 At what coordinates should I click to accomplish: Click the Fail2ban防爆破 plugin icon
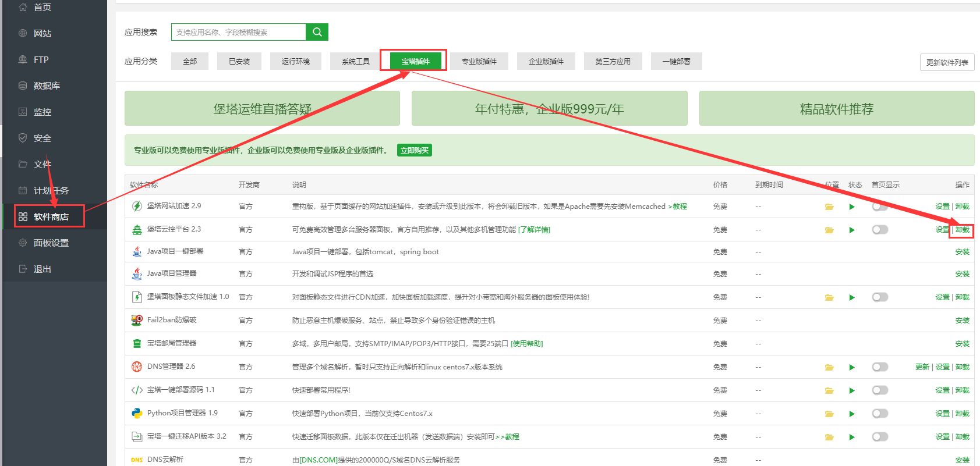(137, 320)
